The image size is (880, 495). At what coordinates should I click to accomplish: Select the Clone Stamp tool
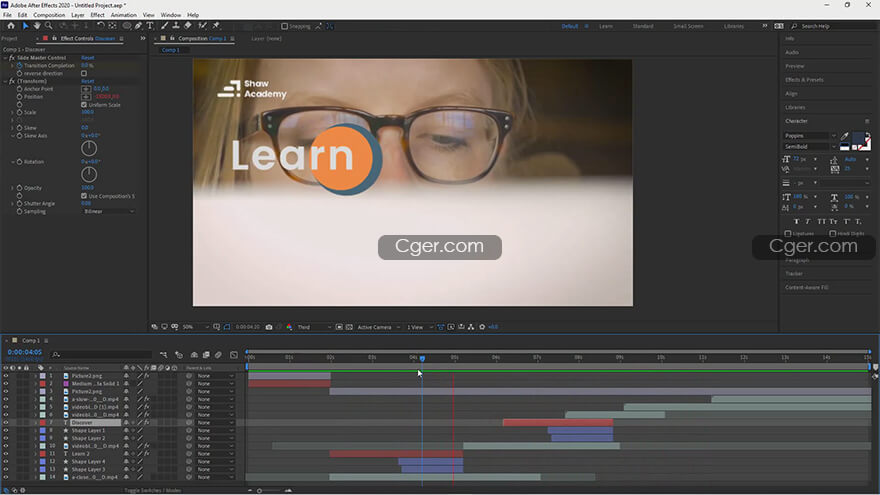[176, 26]
